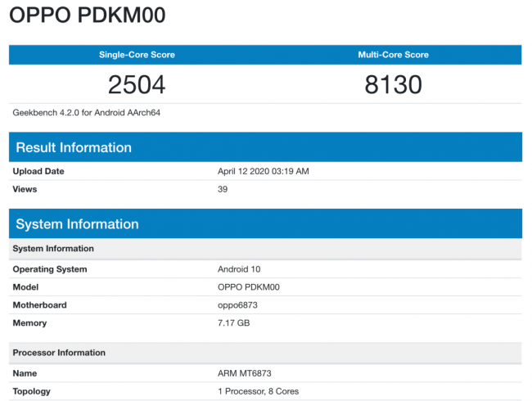Select the Single-Core Score header
This screenshot has width=532, height=401.
[x=137, y=55]
